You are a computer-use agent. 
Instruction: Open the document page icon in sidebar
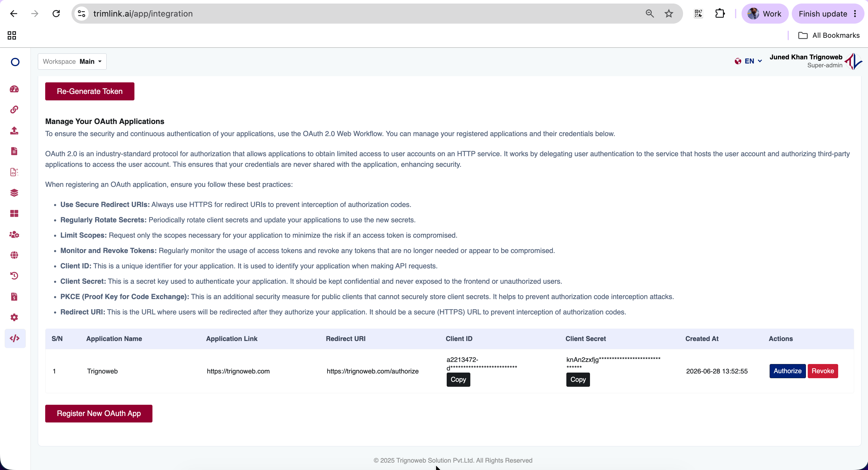click(x=14, y=151)
